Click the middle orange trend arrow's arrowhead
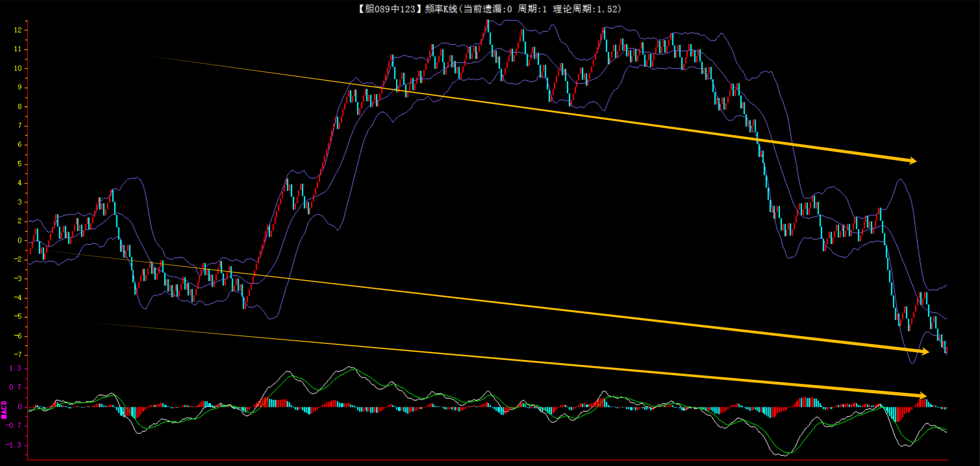This screenshot has height=466, width=980. [924, 352]
